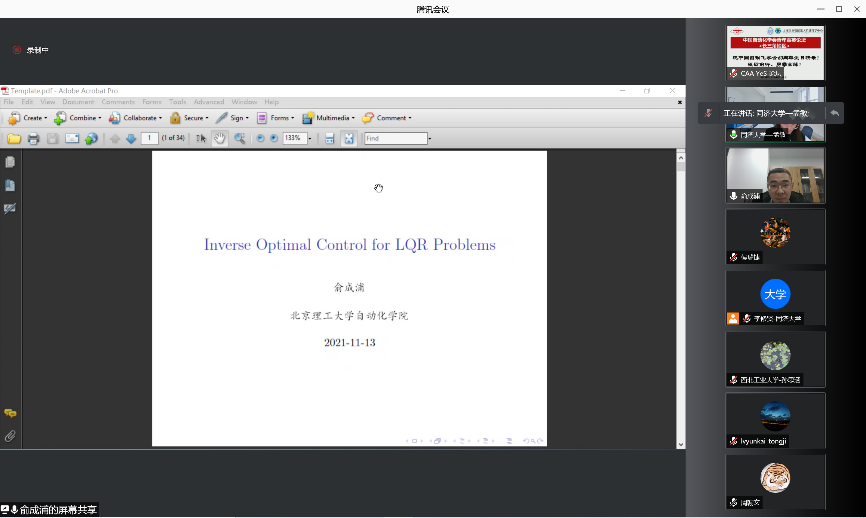The width and height of the screenshot is (866, 518).
Task: Open the Advanced menu
Action: [x=209, y=102]
